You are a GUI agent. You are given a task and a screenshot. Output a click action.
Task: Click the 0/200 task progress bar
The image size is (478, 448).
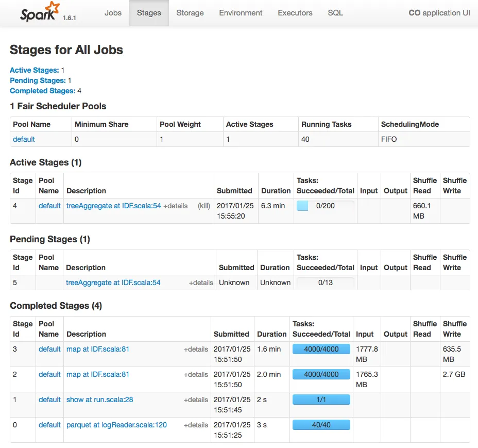point(325,206)
